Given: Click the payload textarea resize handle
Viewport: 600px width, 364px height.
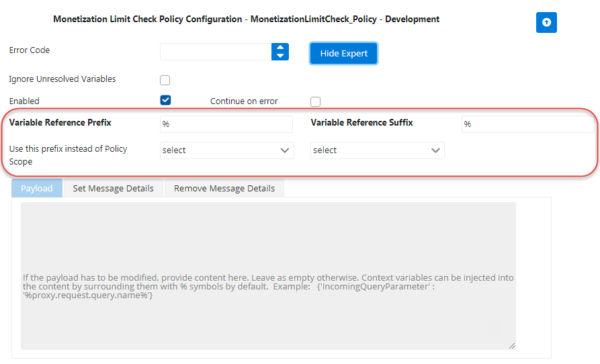Looking at the screenshot, I should click(x=511, y=346).
